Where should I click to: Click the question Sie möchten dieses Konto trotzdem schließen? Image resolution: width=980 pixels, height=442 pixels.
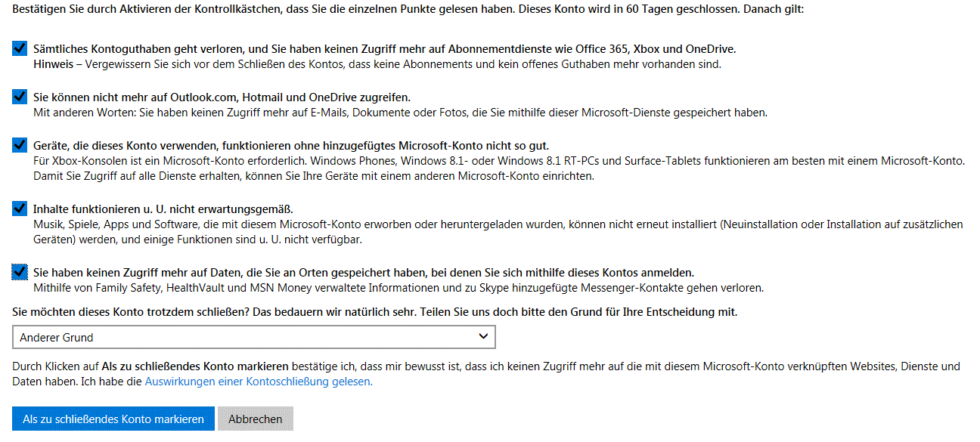click(x=374, y=311)
